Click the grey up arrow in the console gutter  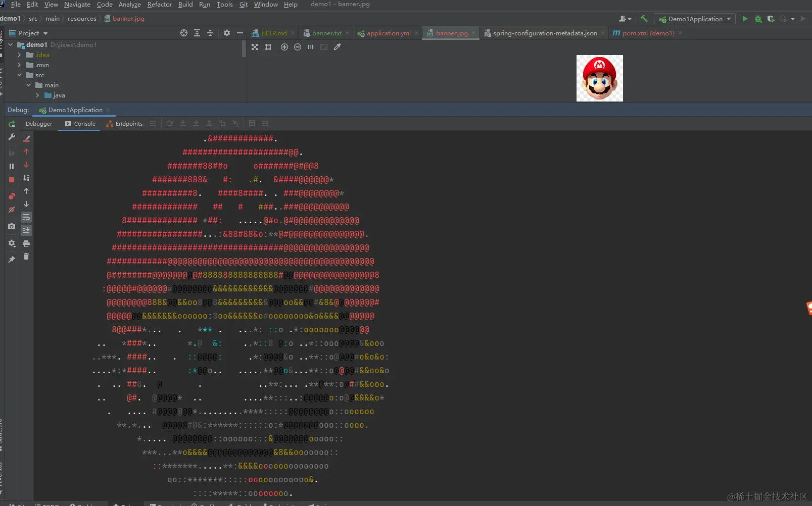[26, 191]
